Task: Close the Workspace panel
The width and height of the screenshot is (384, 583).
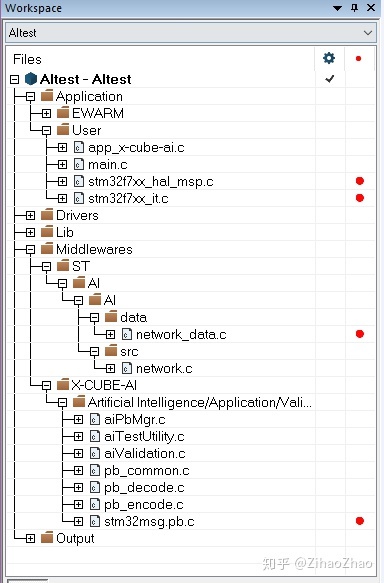Action: 371,7
